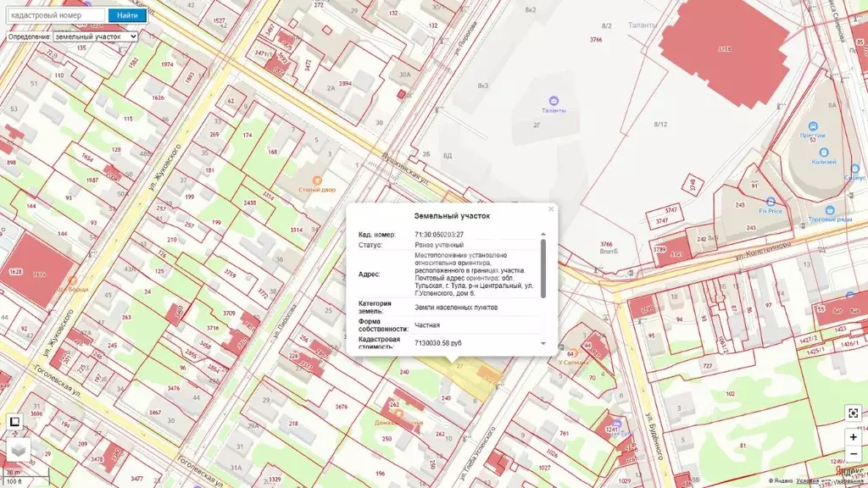868x488 pixels.
Task: Focus the кадастровый номер search field
Action: click(x=56, y=15)
